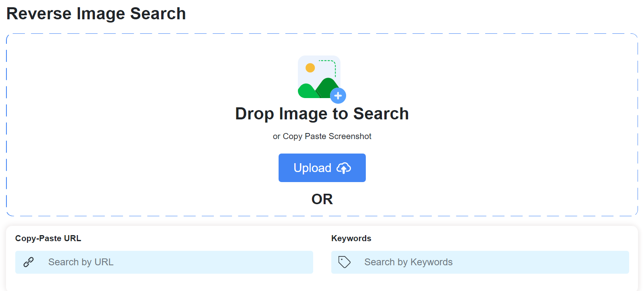The image size is (644, 291).
Task: Select the Keywords label
Action: [351, 238]
